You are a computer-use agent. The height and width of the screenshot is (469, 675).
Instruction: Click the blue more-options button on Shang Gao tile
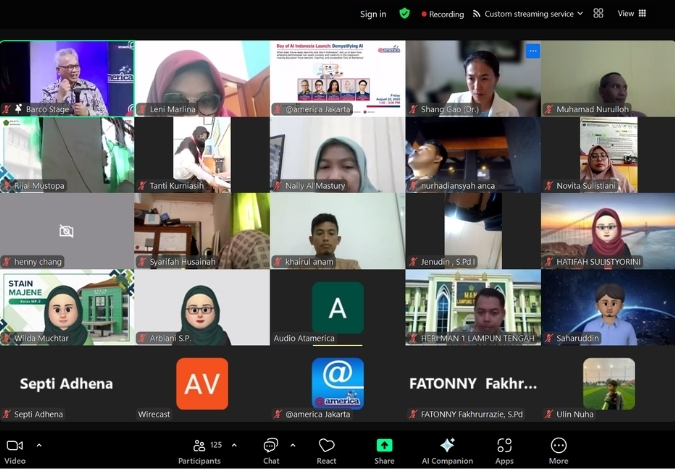click(x=533, y=51)
